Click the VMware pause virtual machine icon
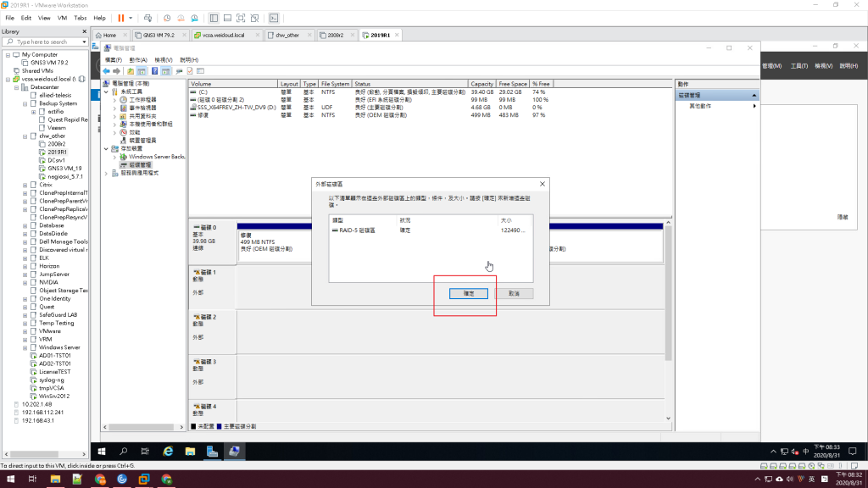 pyautogui.click(x=120, y=19)
